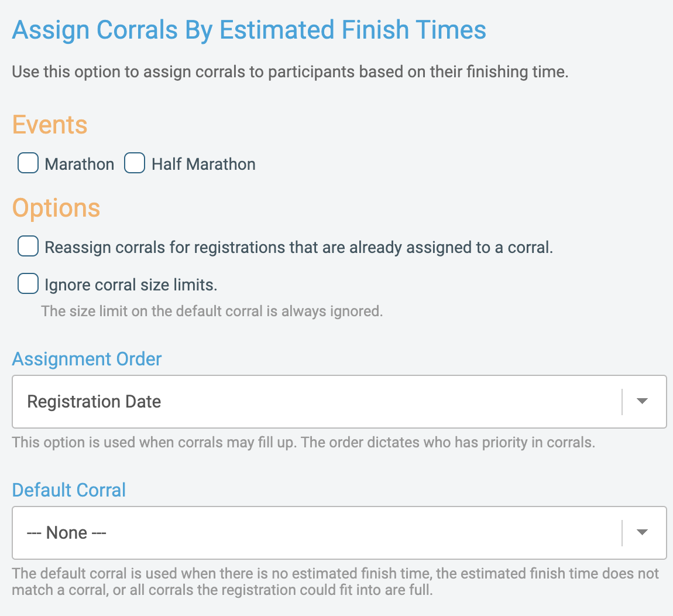673x616 pixels.
Task: Click the corral size limit helper text
Action: [211, 311]
